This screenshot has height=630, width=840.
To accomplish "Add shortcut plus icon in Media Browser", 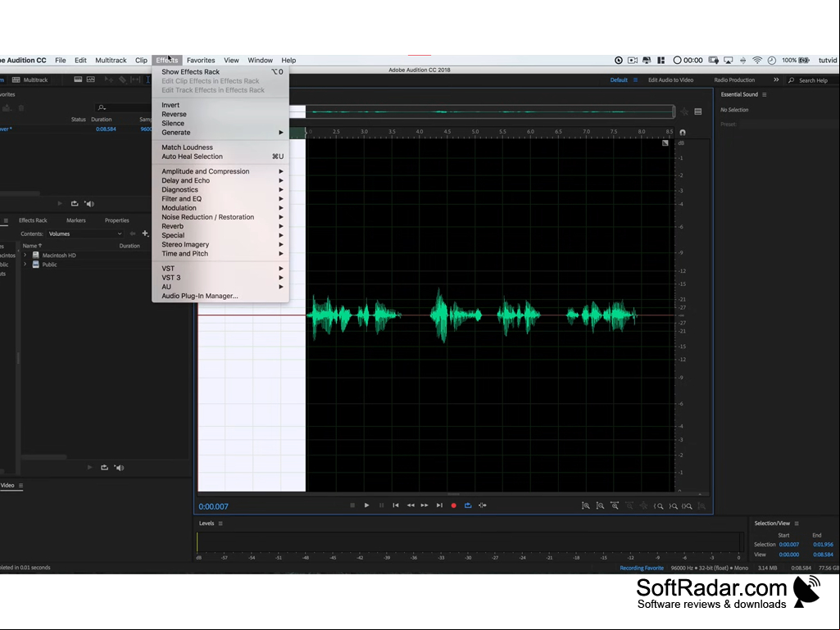I will pos(144,233).
